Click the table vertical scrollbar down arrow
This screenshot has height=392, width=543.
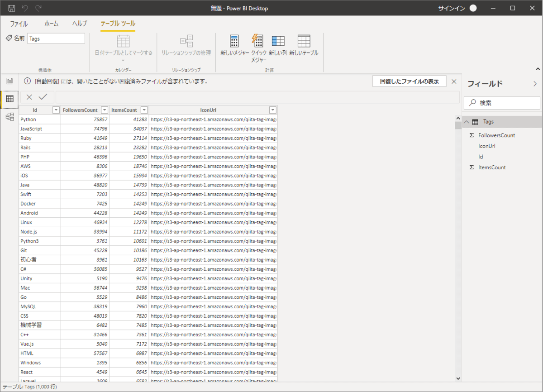458,378
